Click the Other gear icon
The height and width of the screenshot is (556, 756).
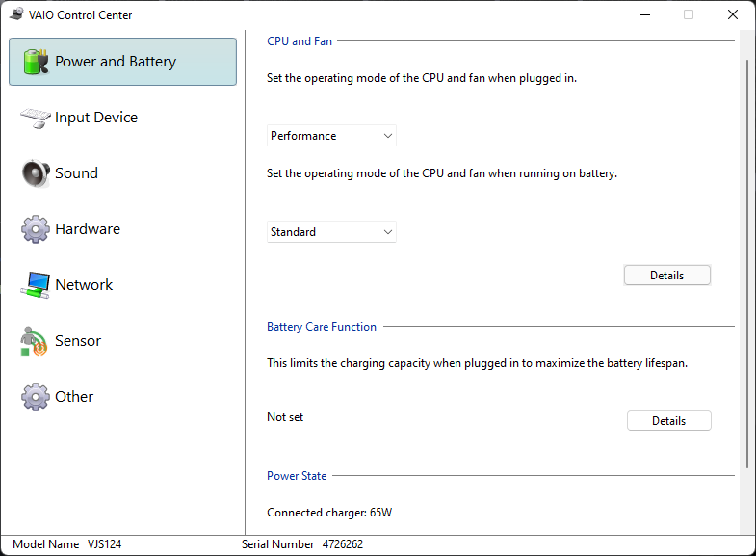[x=36, y=397]
